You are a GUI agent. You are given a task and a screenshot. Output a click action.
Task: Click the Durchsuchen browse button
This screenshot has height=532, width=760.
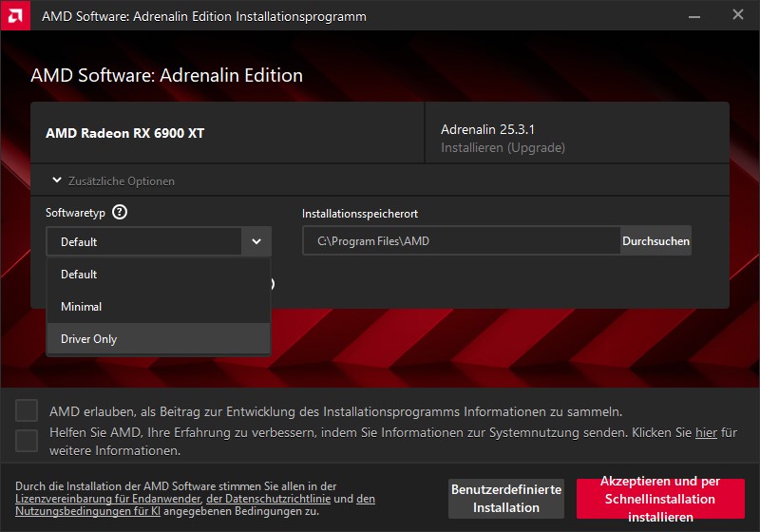pyautogui.click(x=655, y=240)
